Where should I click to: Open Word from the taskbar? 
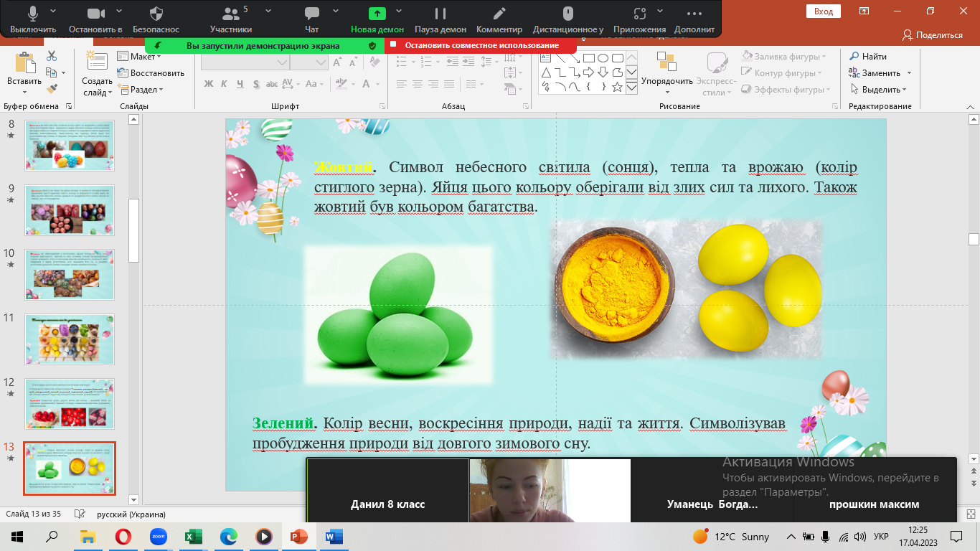[334, 536]
